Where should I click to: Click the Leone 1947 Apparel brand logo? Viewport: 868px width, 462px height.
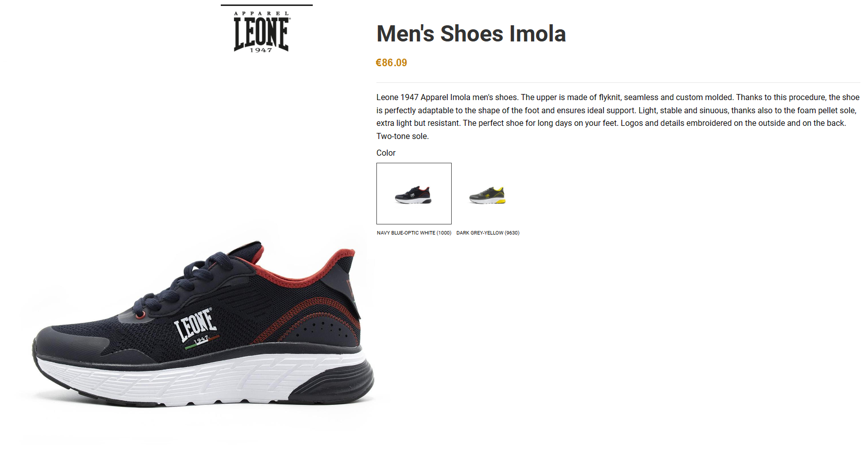(261, 32)
